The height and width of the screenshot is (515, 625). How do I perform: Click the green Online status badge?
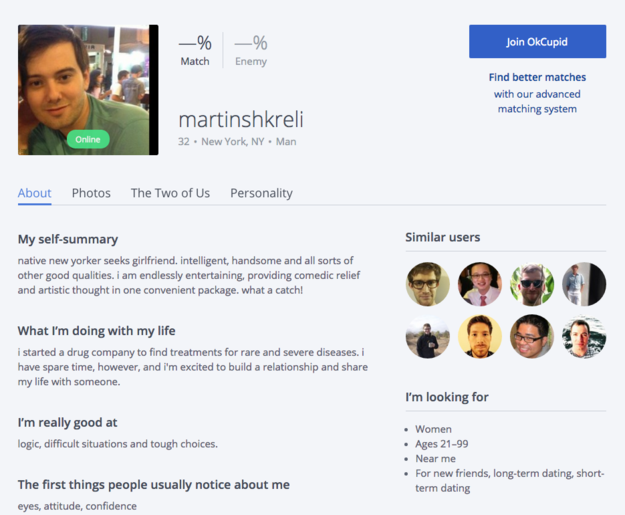click(88, 140)
